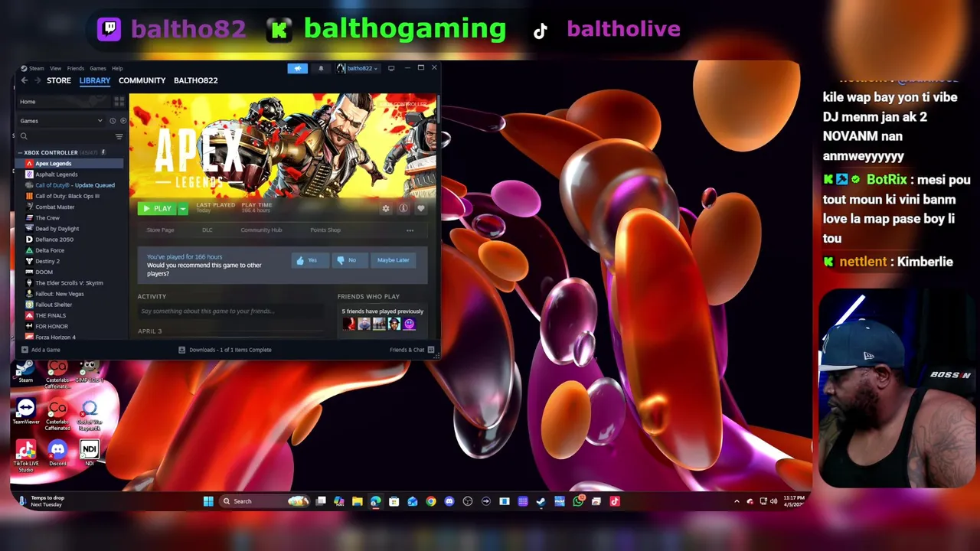Open the BALTHO822 profile tab
The image size is (980, 551).
pos(196,80)
